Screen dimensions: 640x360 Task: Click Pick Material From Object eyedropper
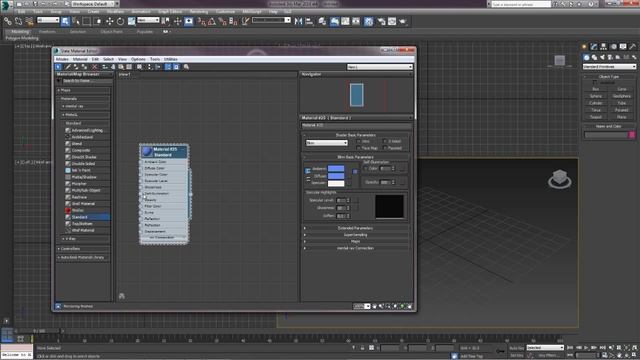click(x=68, y=67)
